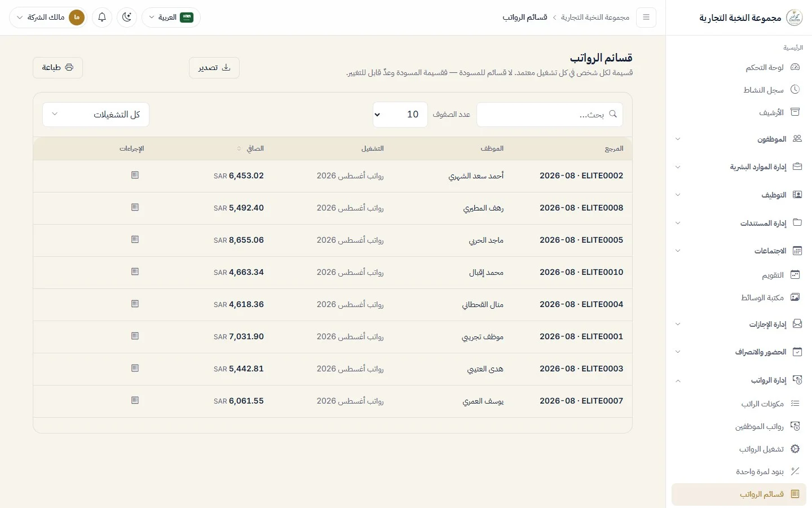Image resolution: width=812 pixels, height=508 pixels.
Task: Go to مكونات الراتب salary components
Action: (x=739, y=404)
